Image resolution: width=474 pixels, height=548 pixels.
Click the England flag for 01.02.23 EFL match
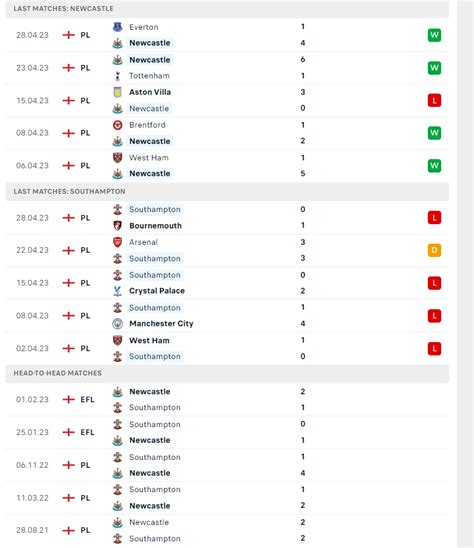[69, 399]
